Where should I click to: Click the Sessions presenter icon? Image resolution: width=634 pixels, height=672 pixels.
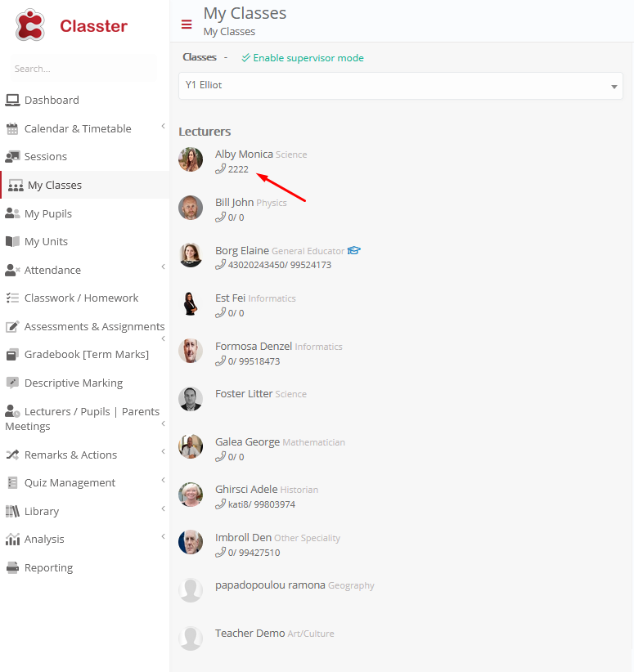click(12, 156)
